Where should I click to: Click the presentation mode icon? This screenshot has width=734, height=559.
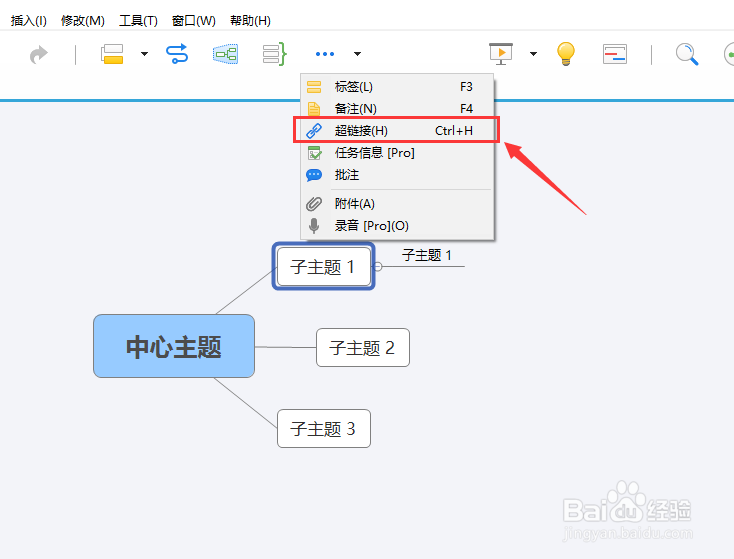click(x=501, y=54)
